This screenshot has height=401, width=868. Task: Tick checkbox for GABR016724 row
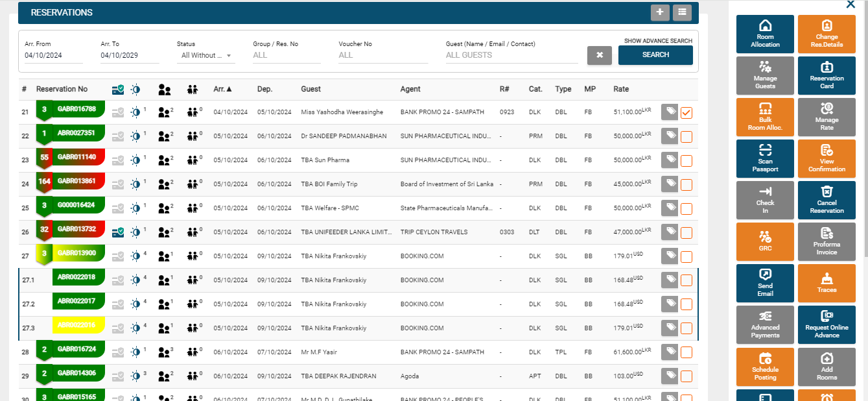pos(686,352)
